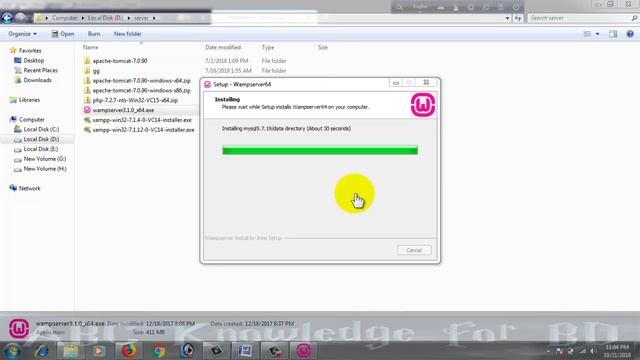Screen dimensions: 640x360
Task: Click the volume speaker tray icon
Action: click(593, 351)
